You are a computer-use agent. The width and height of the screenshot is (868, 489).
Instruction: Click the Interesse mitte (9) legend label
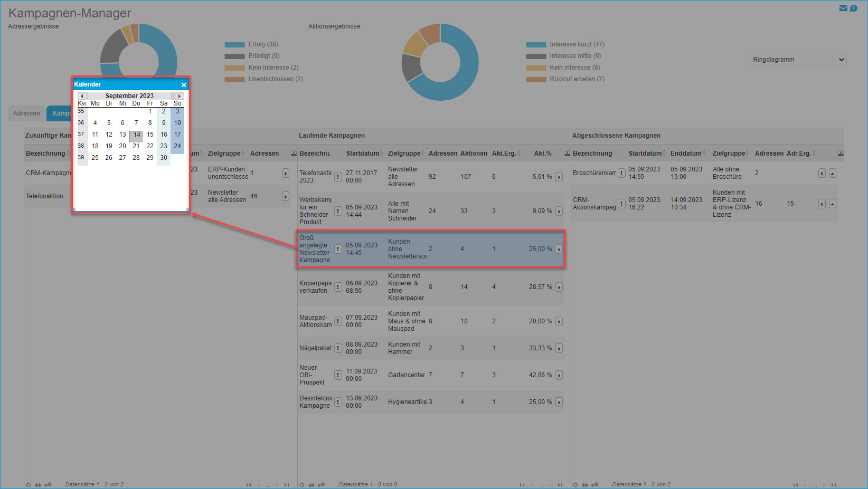pos(575,56)
